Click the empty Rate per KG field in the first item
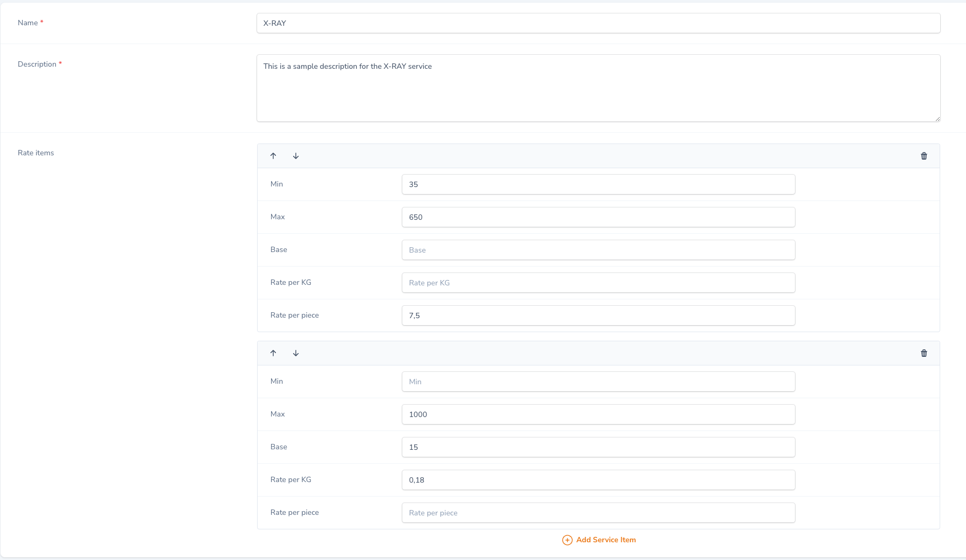This screenshot has height=560, width=966. (598, 282)
